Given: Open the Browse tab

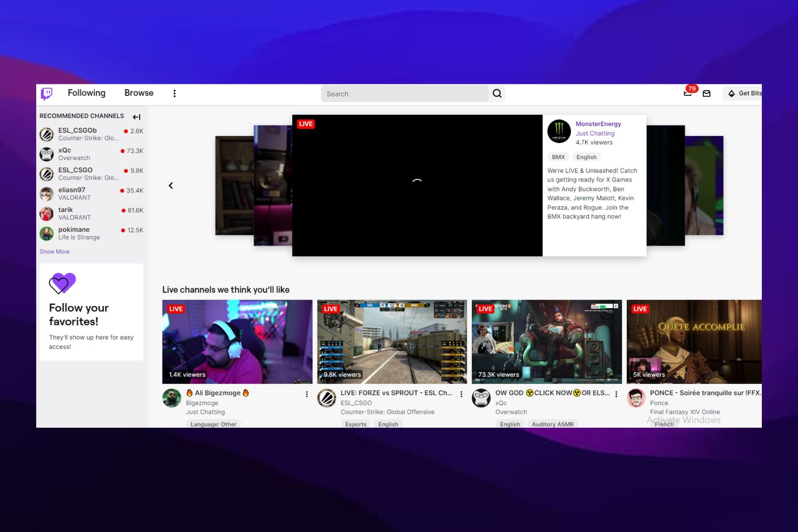Looking at the screenshot, I should [139, 93].
